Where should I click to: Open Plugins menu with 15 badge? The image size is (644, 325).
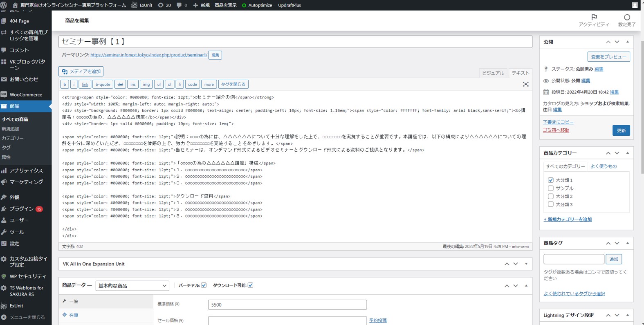(22, 209)
